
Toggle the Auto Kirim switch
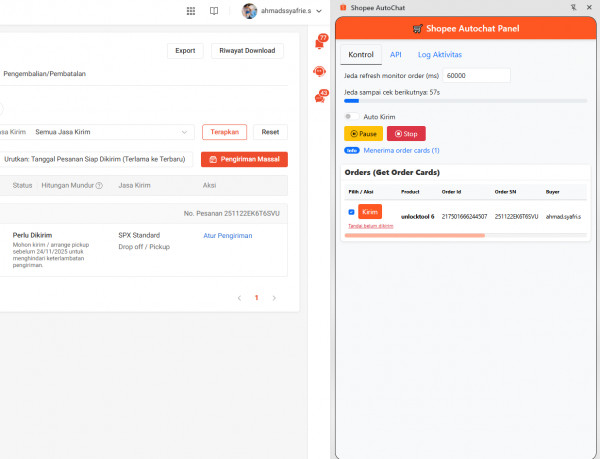click(x=351, y=116)
